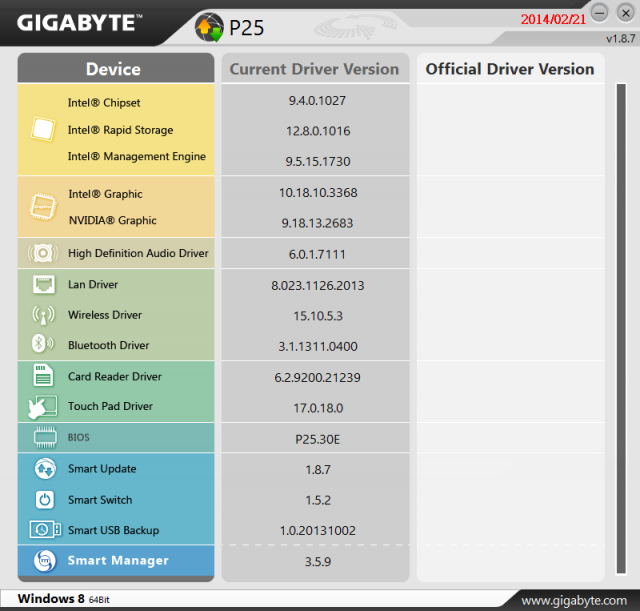
Task: Click wireless version 15.10.5.3
Action: (x=318, y=316)
